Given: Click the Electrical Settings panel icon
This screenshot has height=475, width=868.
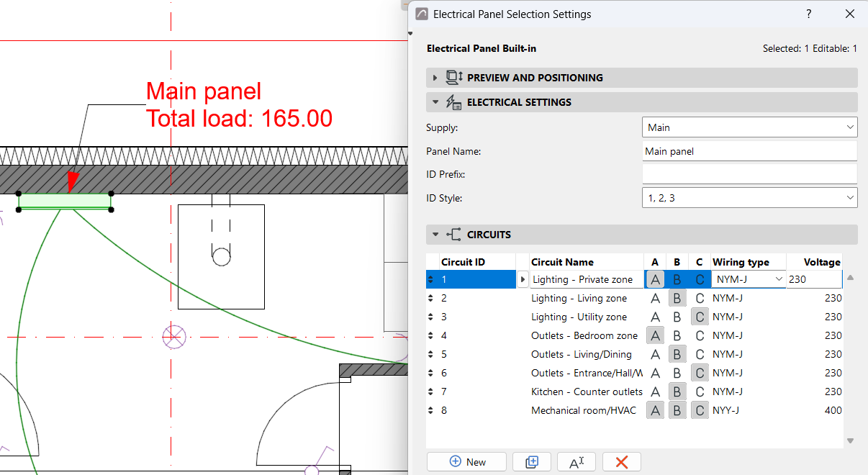Looking at the screenshot, I should pyautogui.click(x=453, y=102).
